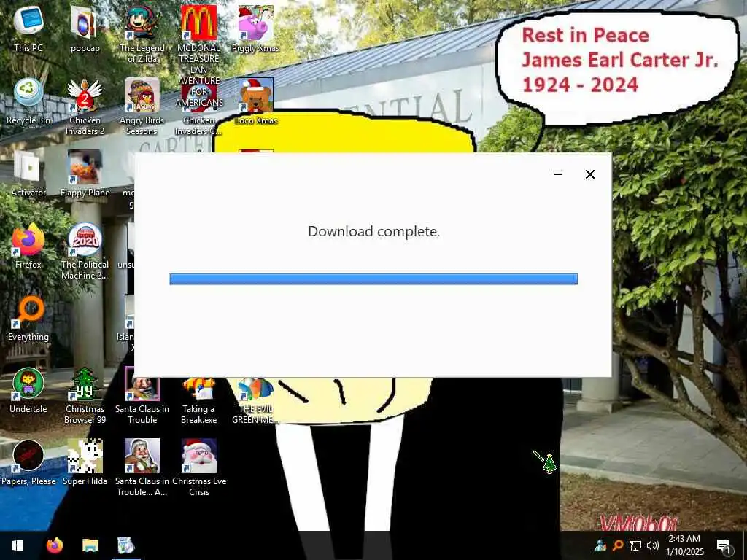Viewport: 747px width, 560px height.
Task: Open the Activator desktop icon
Action: [28, 174]
